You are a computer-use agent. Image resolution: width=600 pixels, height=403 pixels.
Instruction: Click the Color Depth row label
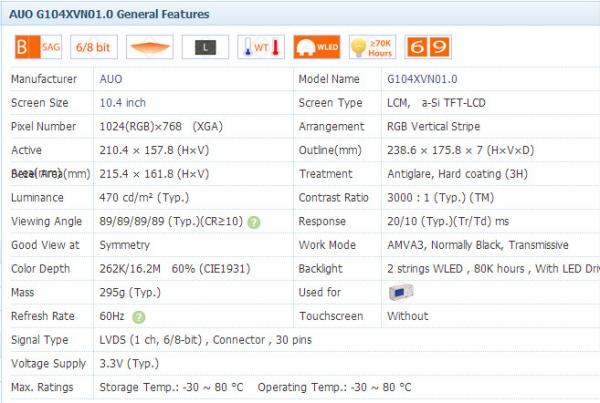(x=41, y=269)
